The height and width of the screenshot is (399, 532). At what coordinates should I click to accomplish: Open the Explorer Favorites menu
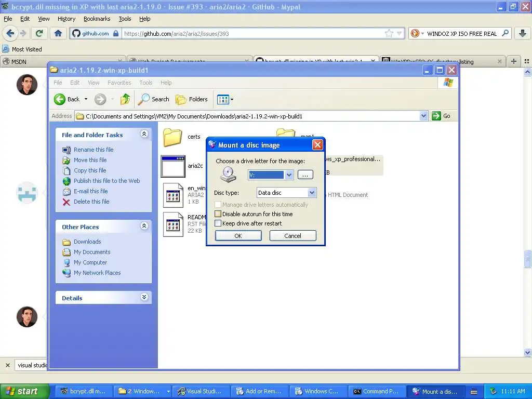coord(119,83)
